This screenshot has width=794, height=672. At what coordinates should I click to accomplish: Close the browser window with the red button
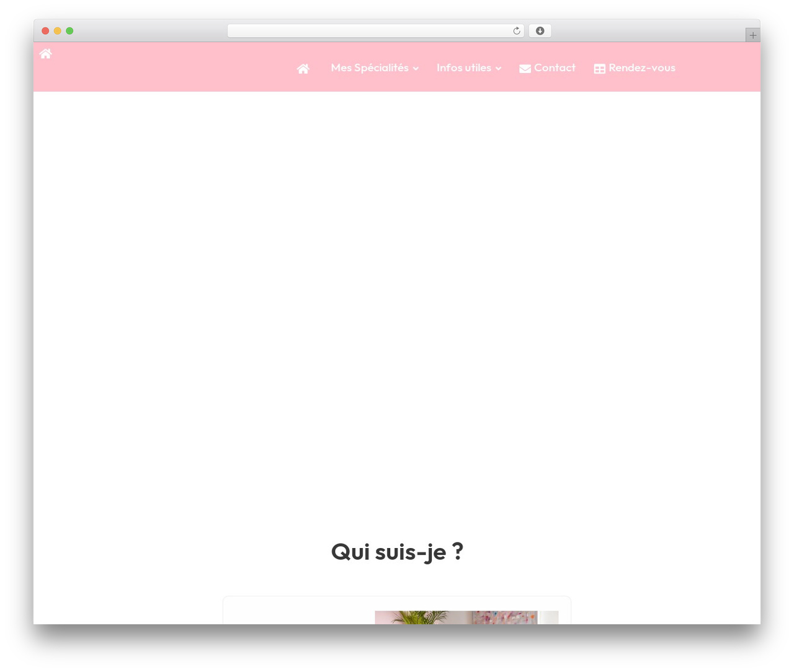click(x=45, y=31)
